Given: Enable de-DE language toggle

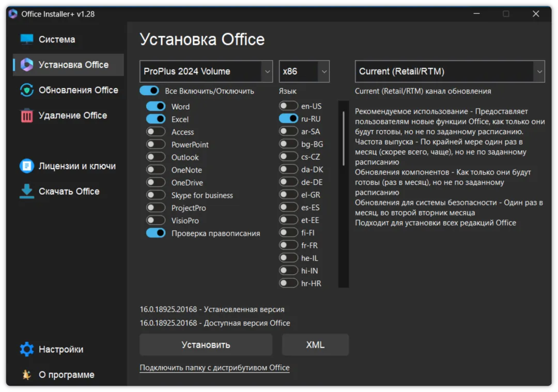Looking at the screenshot, I should [288, 182].
